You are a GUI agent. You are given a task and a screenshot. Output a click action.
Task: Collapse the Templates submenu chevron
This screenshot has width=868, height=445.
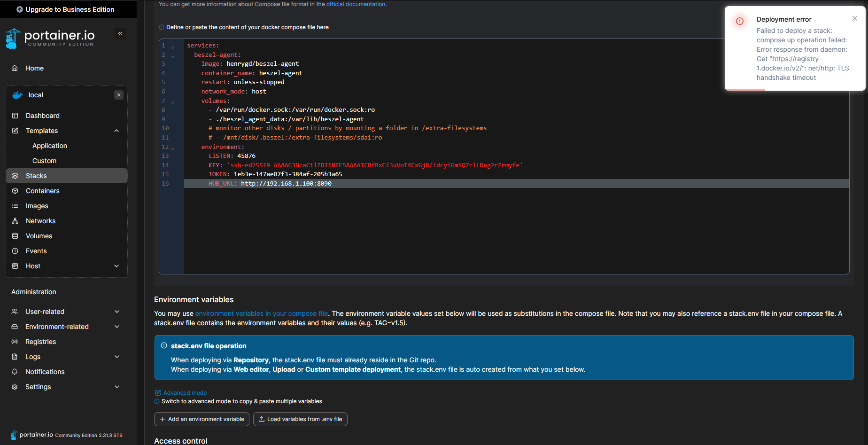coord(116,131)
